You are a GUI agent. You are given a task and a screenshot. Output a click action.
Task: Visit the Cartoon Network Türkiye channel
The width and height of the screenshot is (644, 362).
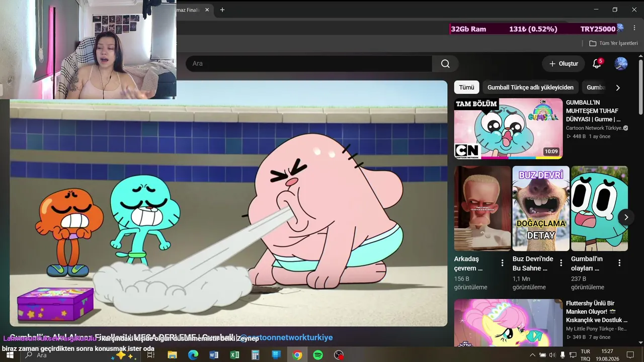click(597, 128)
